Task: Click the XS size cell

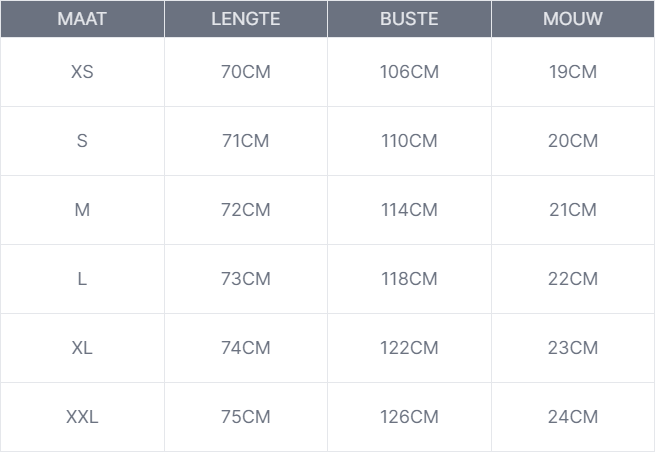Action: pos(82,72)
